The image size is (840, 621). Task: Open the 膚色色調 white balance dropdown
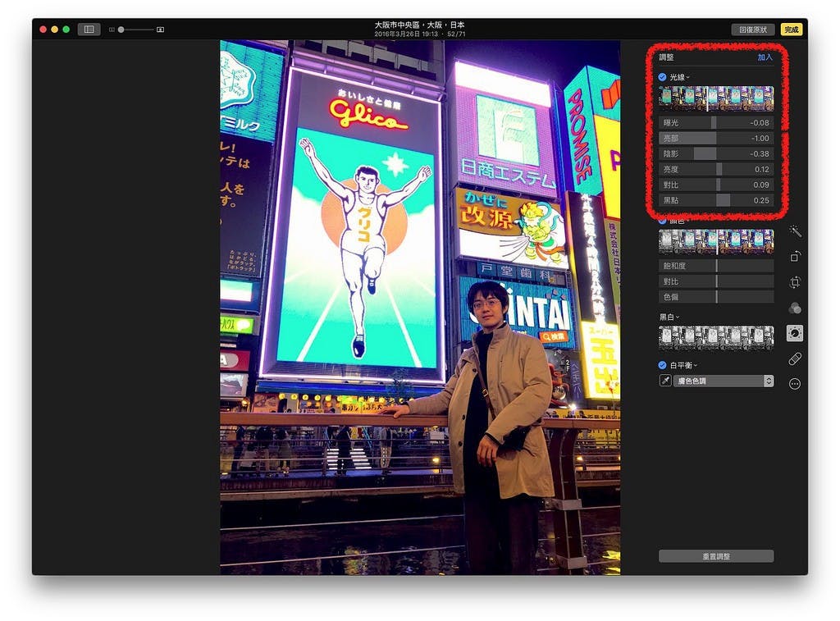point(724,381)
